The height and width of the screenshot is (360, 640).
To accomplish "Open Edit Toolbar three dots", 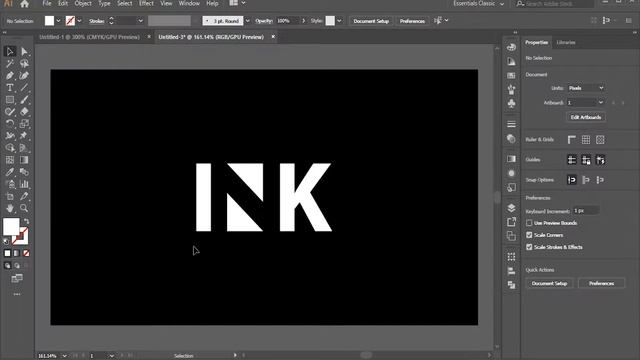I will (17, 294).
